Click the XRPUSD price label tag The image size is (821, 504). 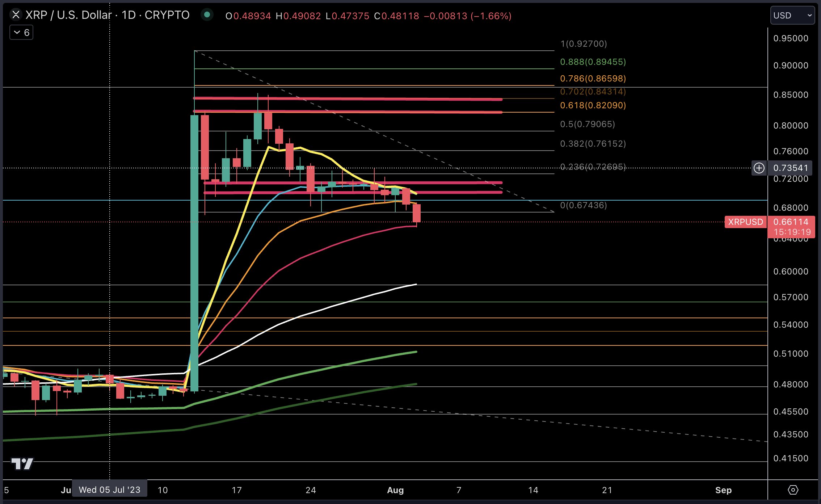[x=745, y=222]
